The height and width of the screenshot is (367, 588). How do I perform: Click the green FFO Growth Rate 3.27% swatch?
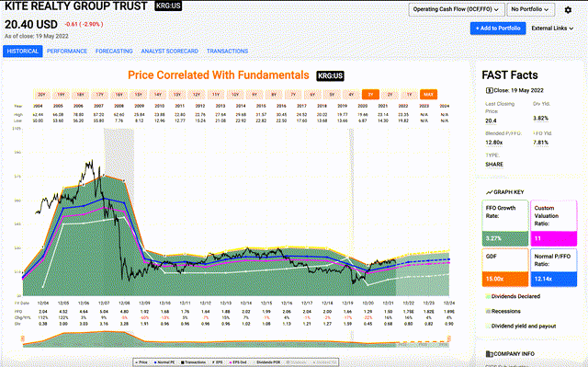point(505,238)
